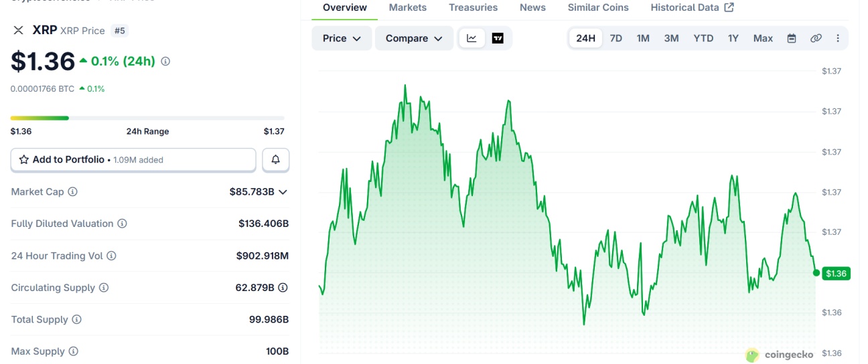Open Total Supply info icon
The width and height of the screenshot is (868, 364).
76,319
